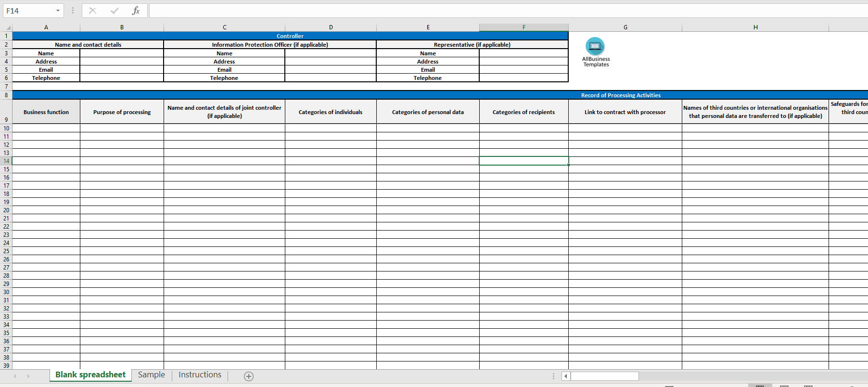Click horizontal scrollbar left arrow
Image resolution: width=868 pixels, height=387 pixels.
pyautogui.click(x=566, y=376)
